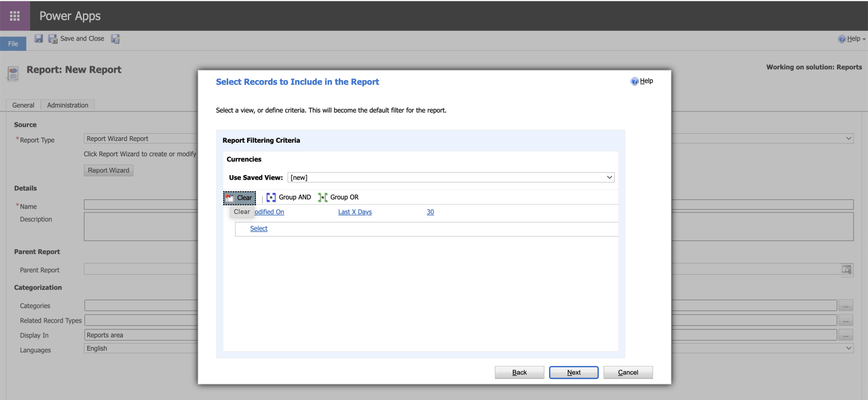This screenshot has width=868, height=400.
Task: Open Help in the top toolbar
Action: pos(851,39)
